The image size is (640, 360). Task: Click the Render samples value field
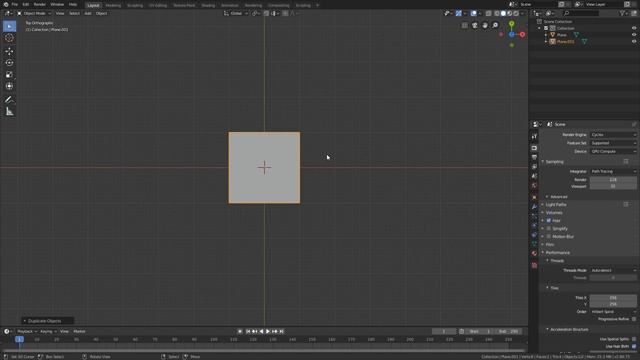pyautogui.click(x=613, y=180)
